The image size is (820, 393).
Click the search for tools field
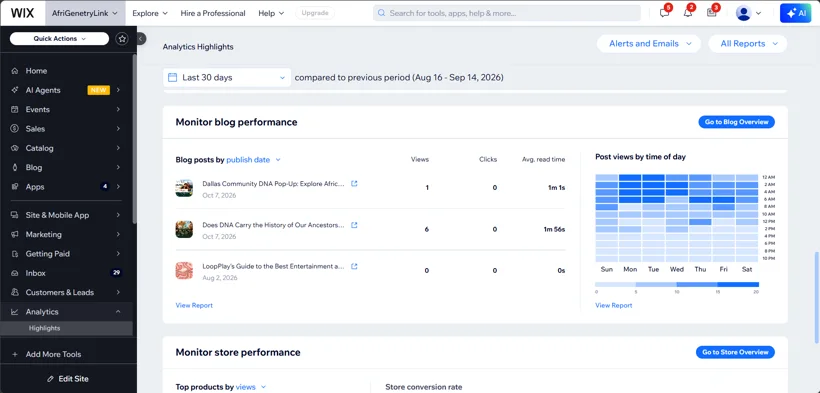pyautogui.click(x=507, y=13)
